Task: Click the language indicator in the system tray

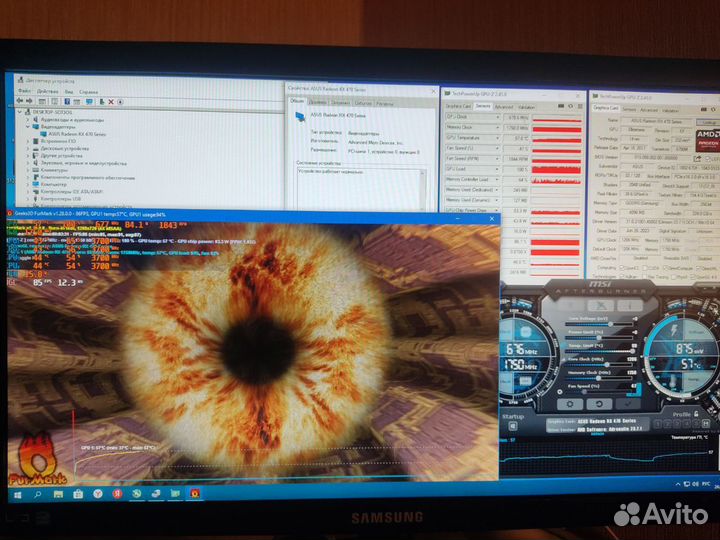Action: tap(706, 484)
